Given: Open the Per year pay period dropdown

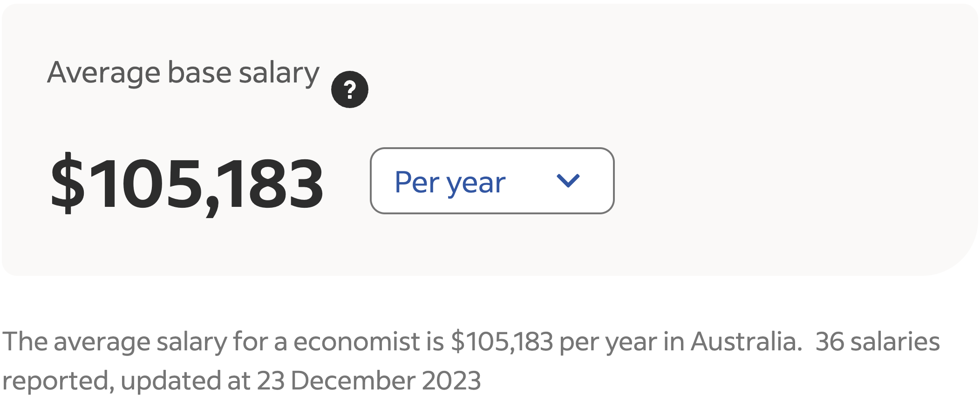Looking at the screenshot, I should tap(491, 181).
